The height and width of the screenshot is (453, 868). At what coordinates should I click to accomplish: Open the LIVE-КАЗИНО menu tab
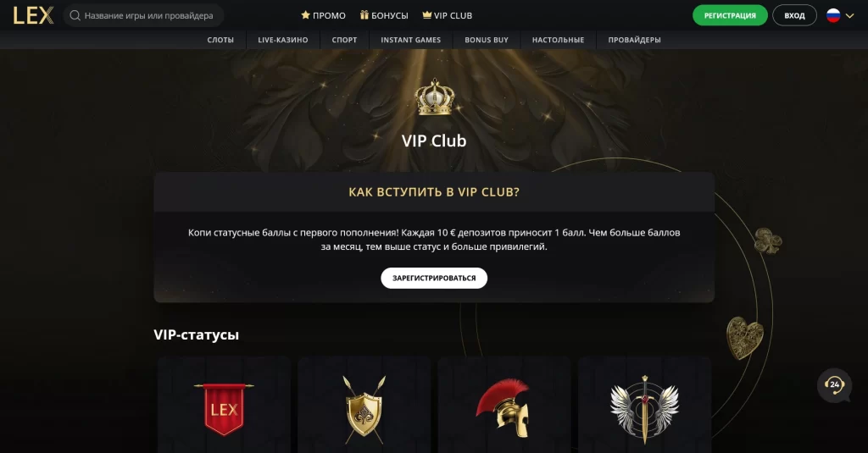pyautogui.click(x=283, y=40)
